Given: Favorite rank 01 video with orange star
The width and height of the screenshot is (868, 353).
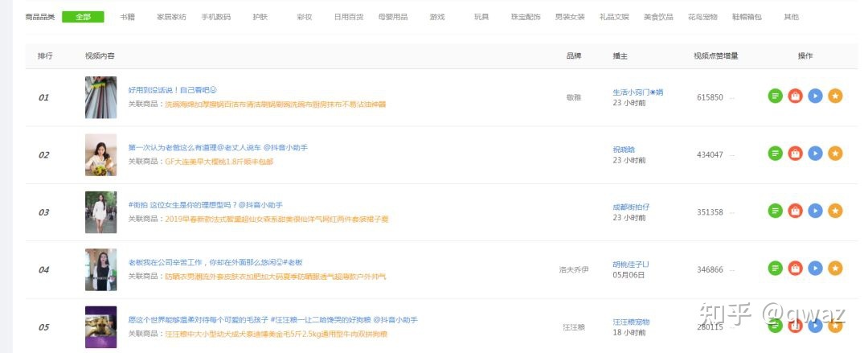Looking at the screenshot, I should pos(835,96).
